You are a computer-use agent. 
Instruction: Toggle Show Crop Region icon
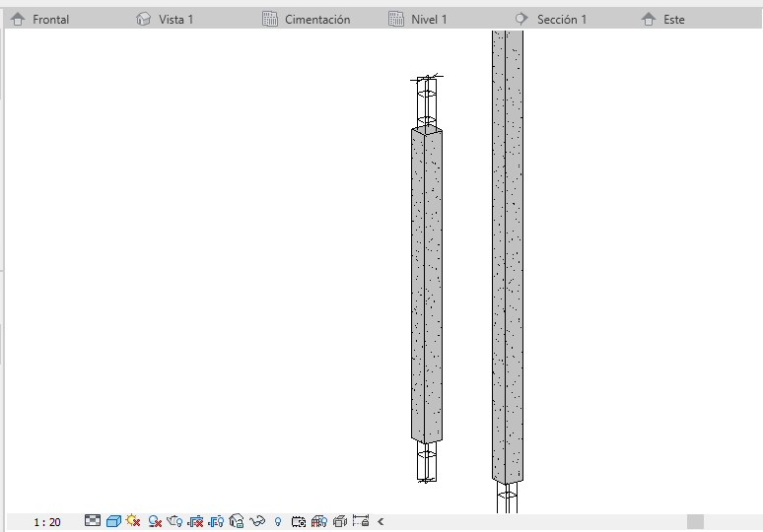pos(216,522)
